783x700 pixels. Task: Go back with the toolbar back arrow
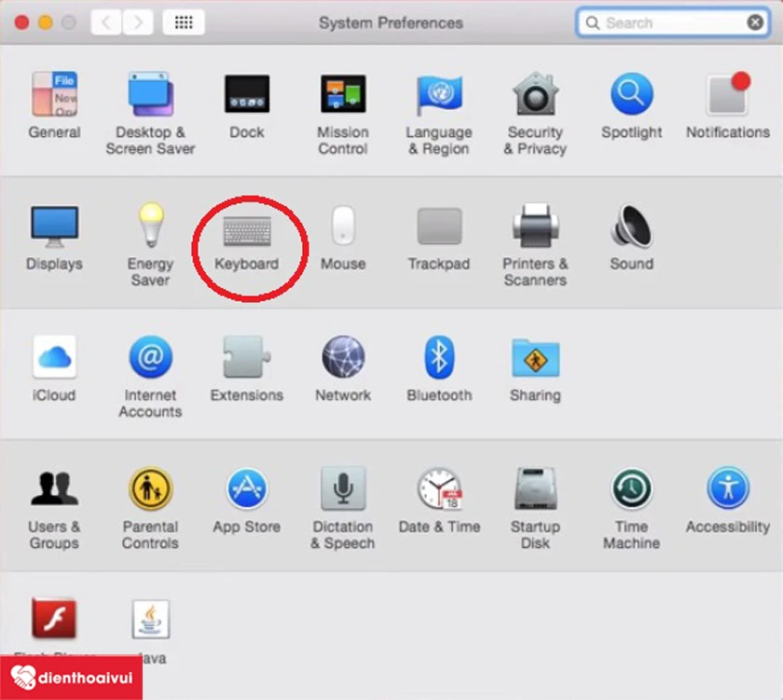106,22
